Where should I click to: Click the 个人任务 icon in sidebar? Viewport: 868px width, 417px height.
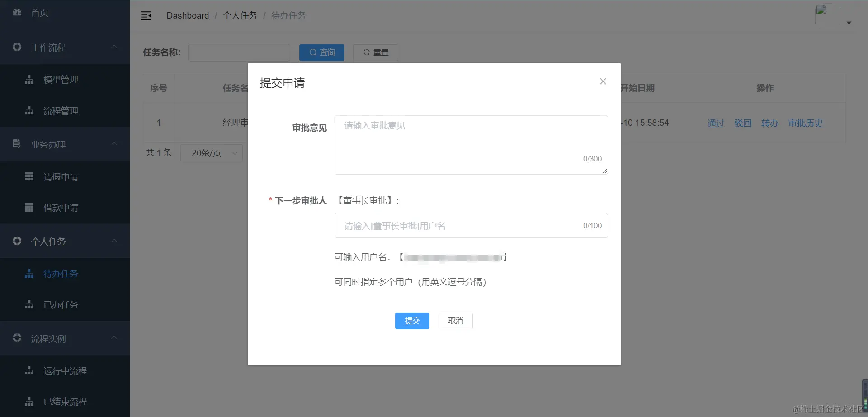point(17,241)
